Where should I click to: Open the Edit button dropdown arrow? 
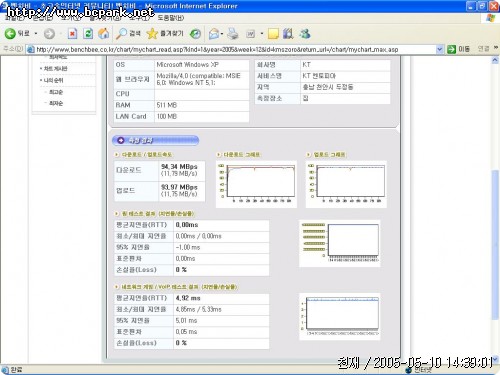click(262, 34)
